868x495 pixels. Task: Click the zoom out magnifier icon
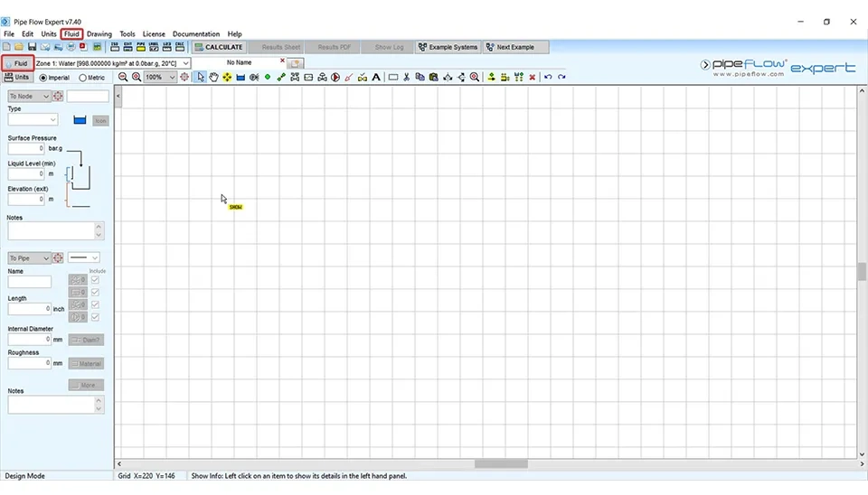pos(123,78)
